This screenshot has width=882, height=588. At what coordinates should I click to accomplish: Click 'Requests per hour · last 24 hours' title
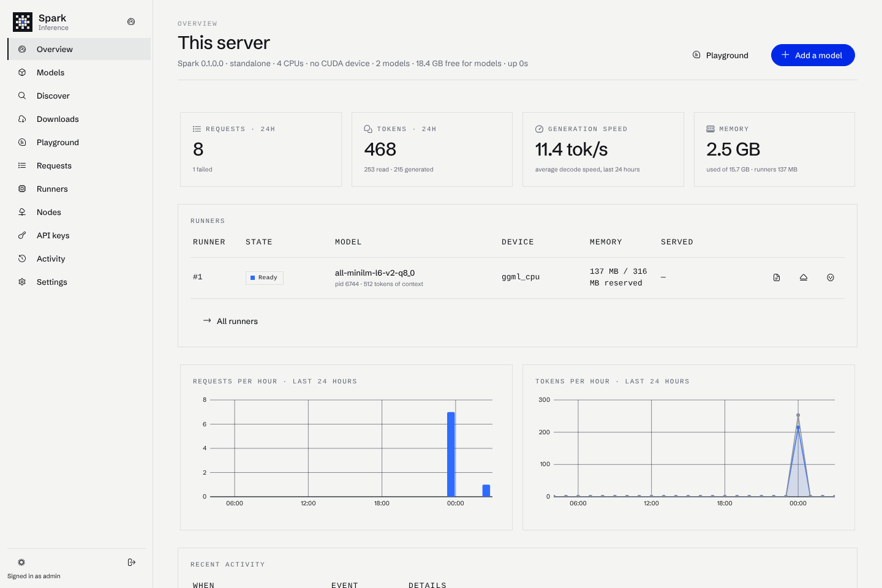275,382
